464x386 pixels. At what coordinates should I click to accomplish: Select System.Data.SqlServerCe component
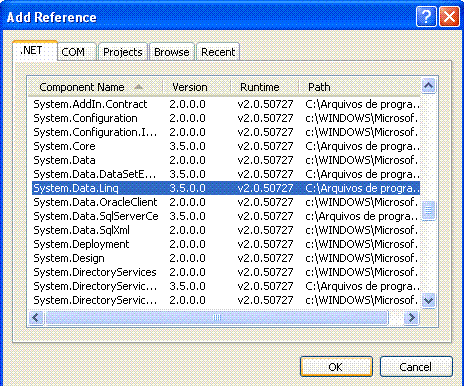[x=226, y=216]
